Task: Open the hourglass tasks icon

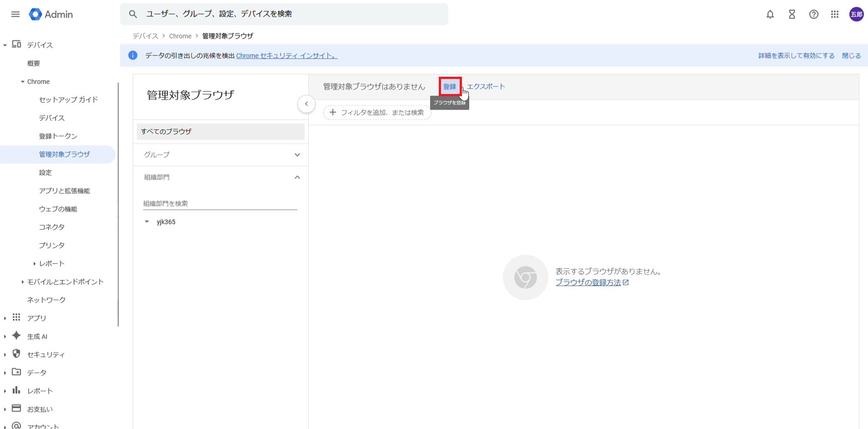Action: (792, 14)
